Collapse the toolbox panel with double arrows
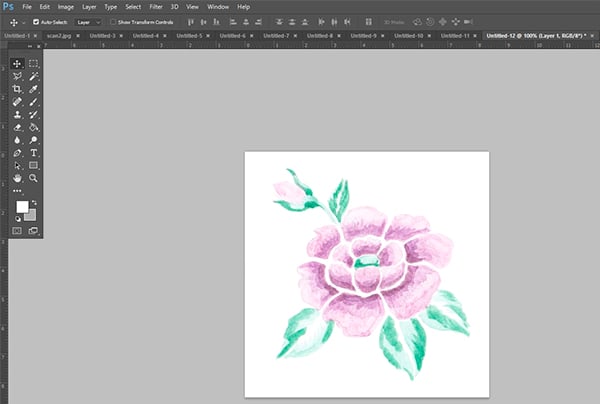Image resolution: width=600 pixels, height=404 pixels. (x=30, y=46)
